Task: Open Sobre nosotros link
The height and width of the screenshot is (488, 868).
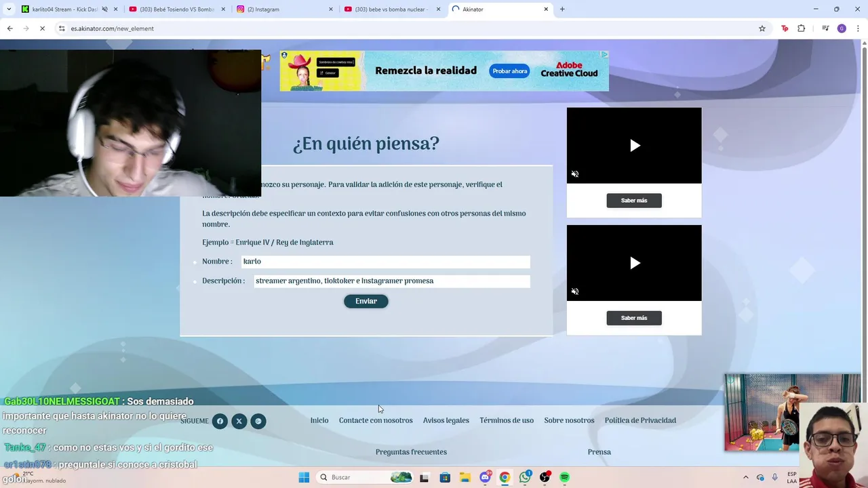Action: coord(569,420)
